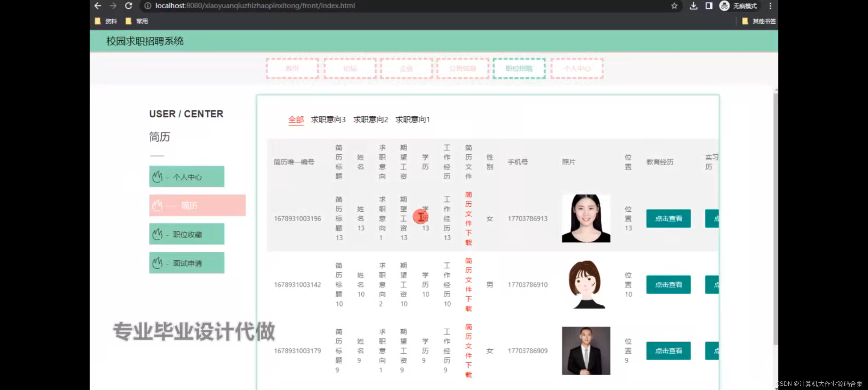868x390 pixels.
Task: Click 点击查看 education for row 1678931003196
Action: click(x=669, y=218)
